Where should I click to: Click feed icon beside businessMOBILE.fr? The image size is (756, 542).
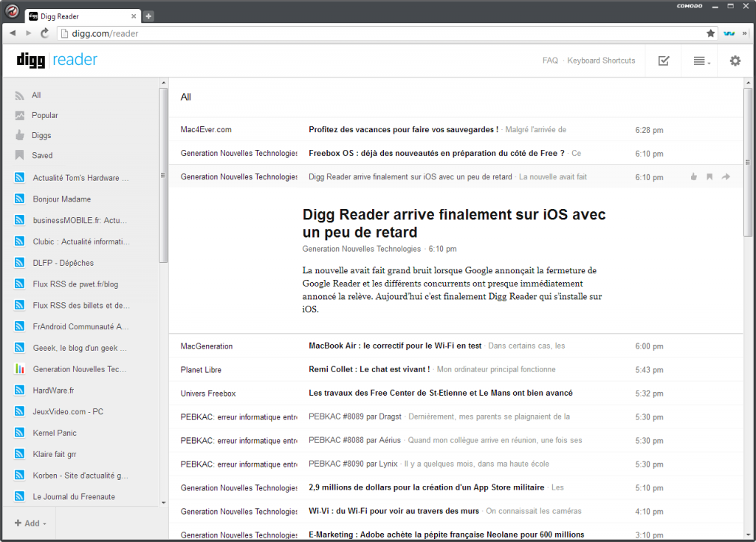pyautogui.click(x=20, y=220)
